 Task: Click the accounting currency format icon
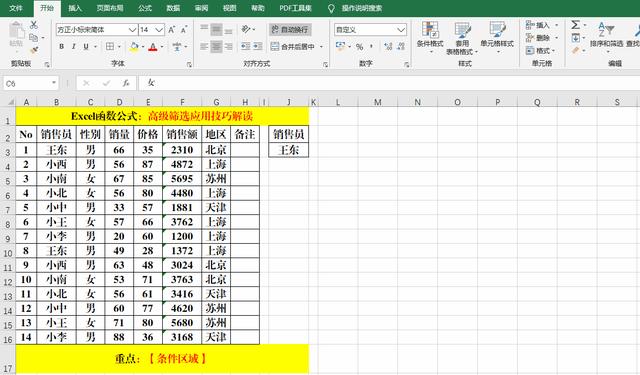[x=340, y=47]
